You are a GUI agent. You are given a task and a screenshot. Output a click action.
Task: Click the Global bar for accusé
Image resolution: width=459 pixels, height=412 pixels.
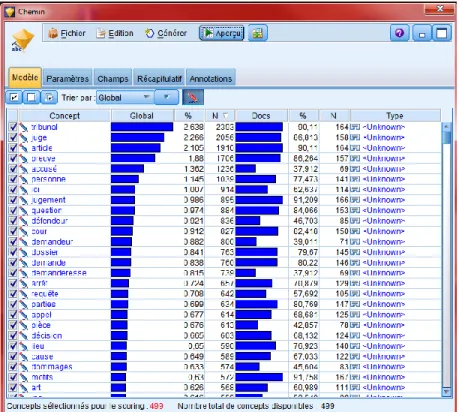(x=127, y=169)
